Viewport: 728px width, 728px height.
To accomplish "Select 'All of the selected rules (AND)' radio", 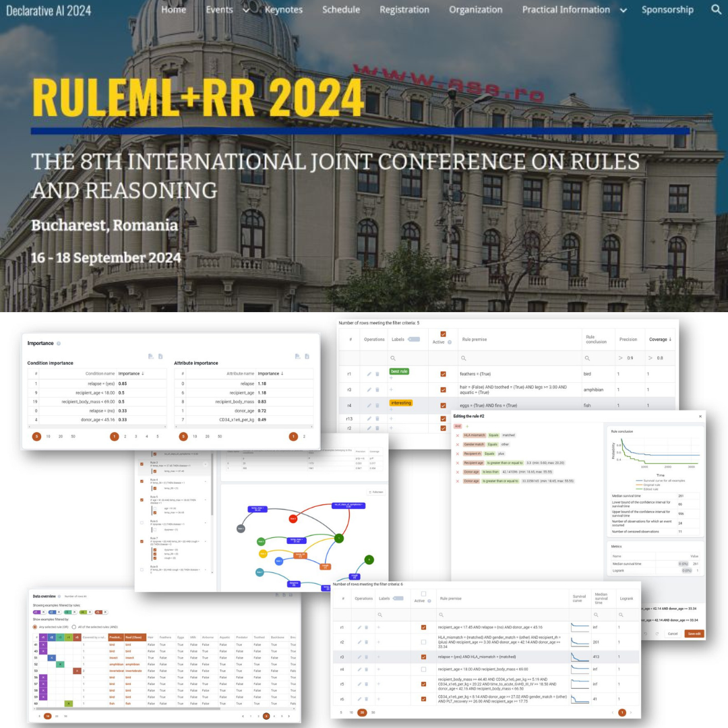I will tap(74, 627).
